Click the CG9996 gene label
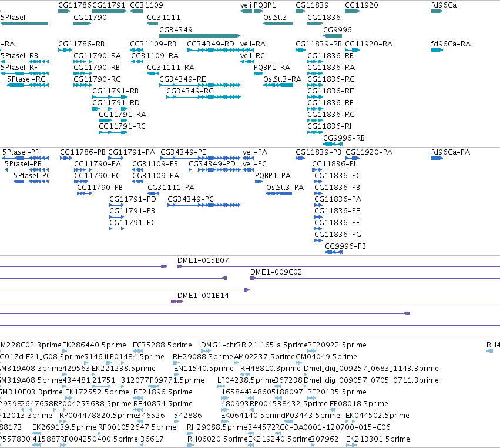Image resolution: width=500 pixels, height=448 pixels. click(x=338, y=29)
